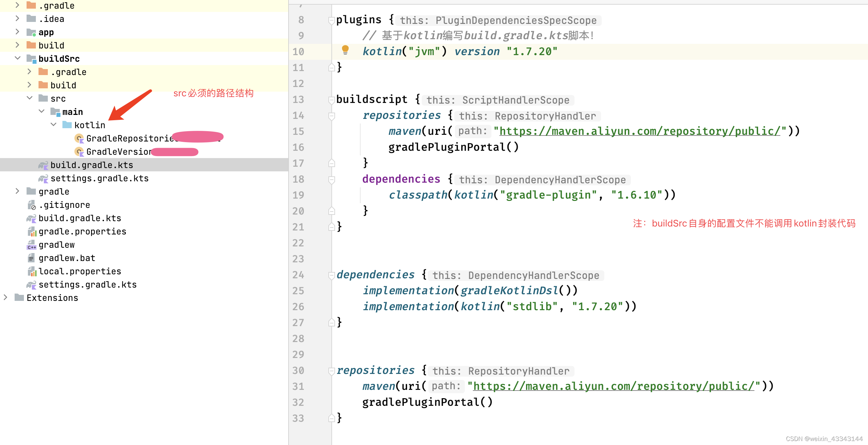Collapse the kotlin source folder

pyautogui.click(x=53, y=125)
